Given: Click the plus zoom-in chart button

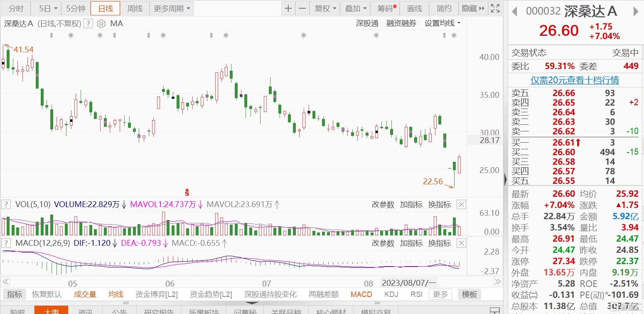Looking at the screenshot, I should 288,8.
